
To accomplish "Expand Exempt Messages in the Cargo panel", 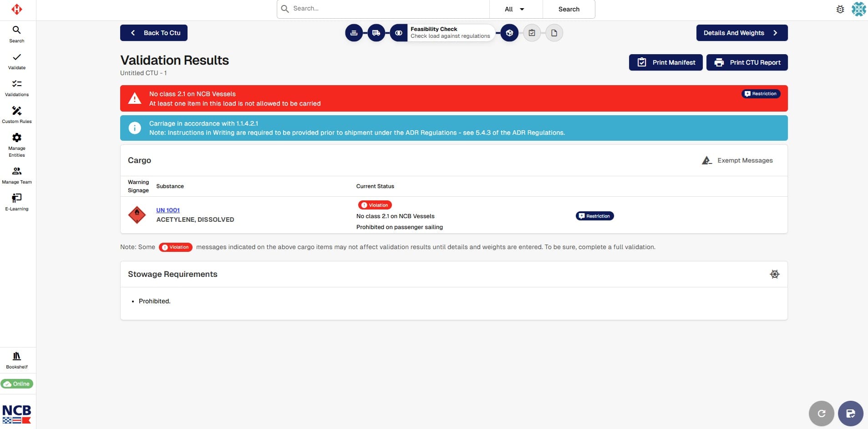I will pyautogui.click(x=737, y=160).
